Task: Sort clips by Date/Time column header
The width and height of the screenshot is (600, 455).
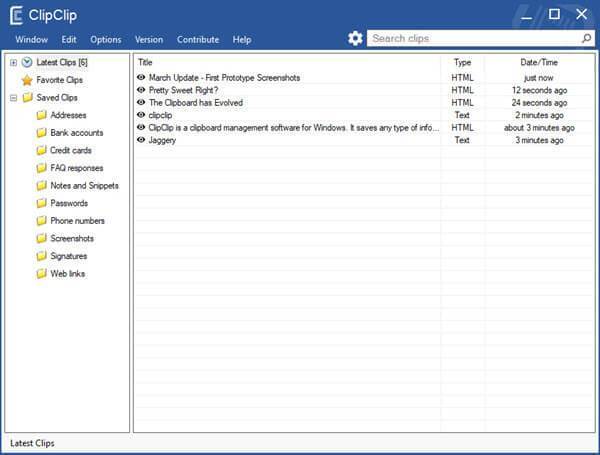Action: pyautogui.click(x=539, y=62)
